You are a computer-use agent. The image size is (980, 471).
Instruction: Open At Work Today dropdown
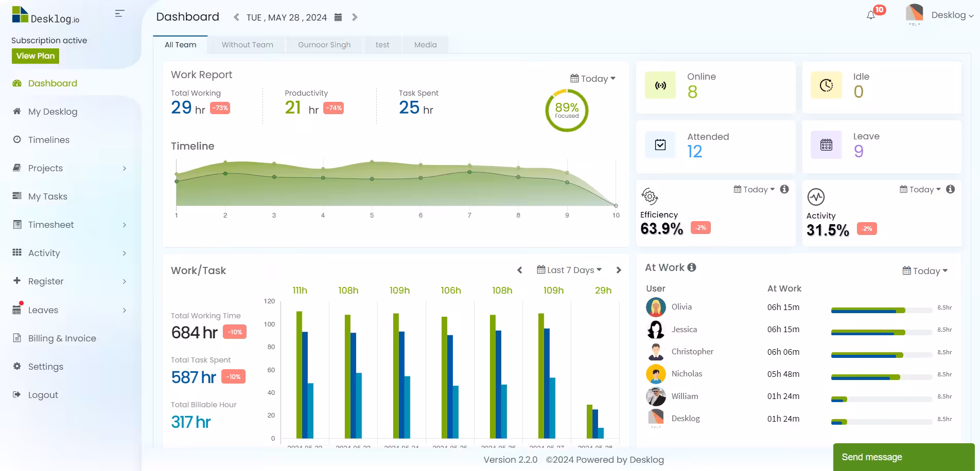coord(925,271)
